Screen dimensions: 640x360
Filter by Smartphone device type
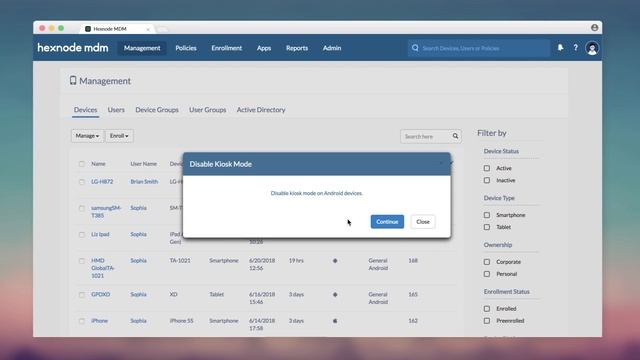(x=487, y=215)
